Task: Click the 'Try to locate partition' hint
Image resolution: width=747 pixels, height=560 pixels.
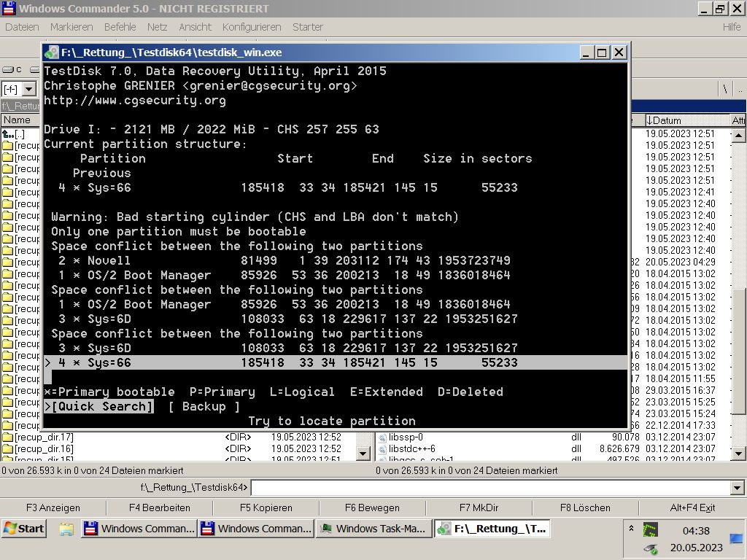Action: (332, 421)
